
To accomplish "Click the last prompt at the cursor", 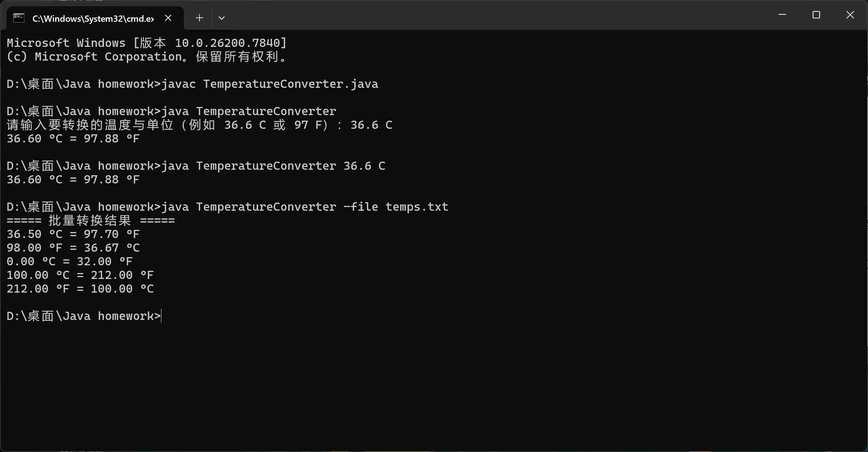I will point(161,316).
